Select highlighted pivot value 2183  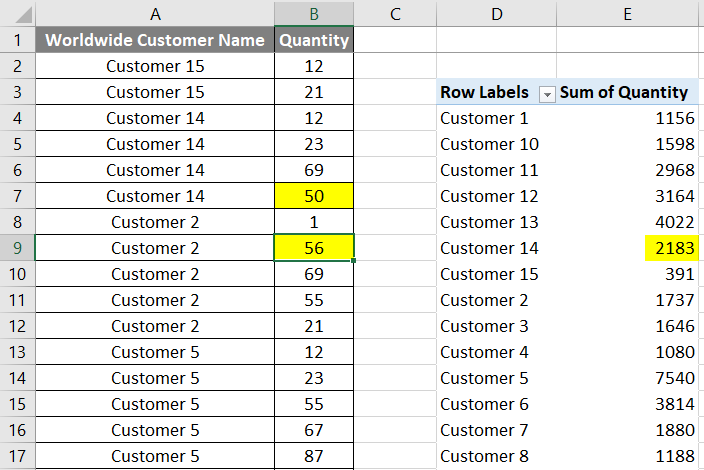click(672, 248)
